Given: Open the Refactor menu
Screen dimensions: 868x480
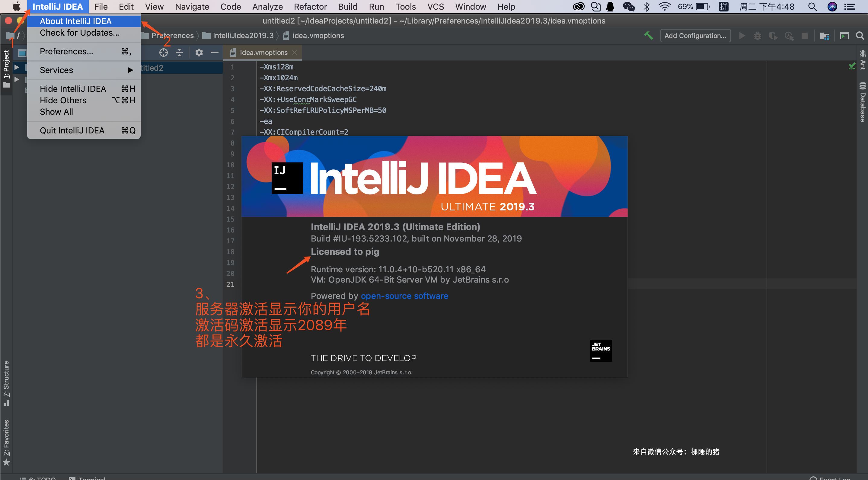Looking at the screenshot, I should pyautogui.click(x=310, y=7).
